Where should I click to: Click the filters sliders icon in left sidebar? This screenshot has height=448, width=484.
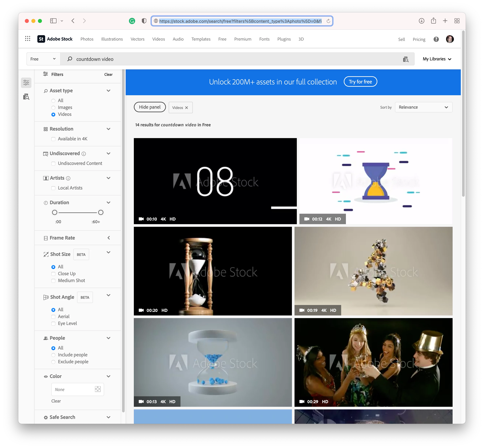26,83
